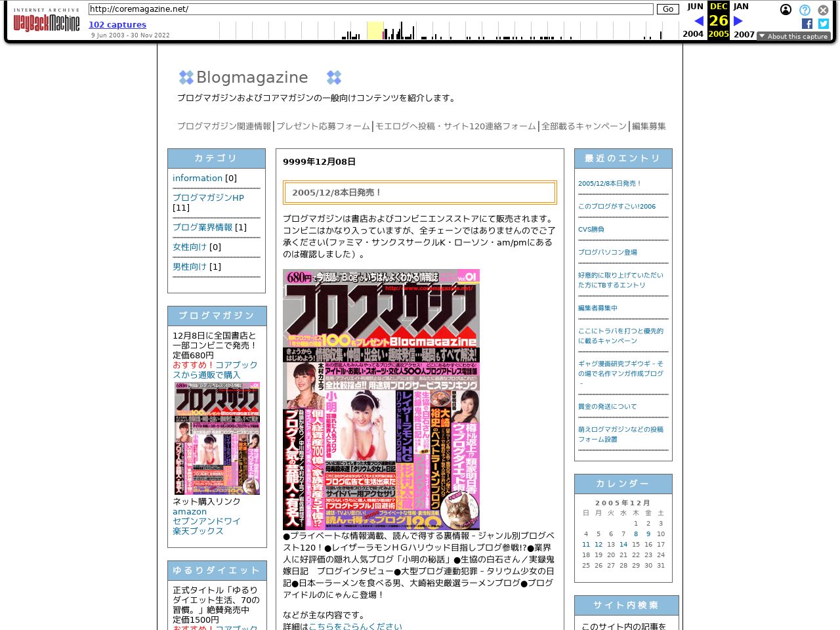Open the amazon purchase link

point(190,511)
